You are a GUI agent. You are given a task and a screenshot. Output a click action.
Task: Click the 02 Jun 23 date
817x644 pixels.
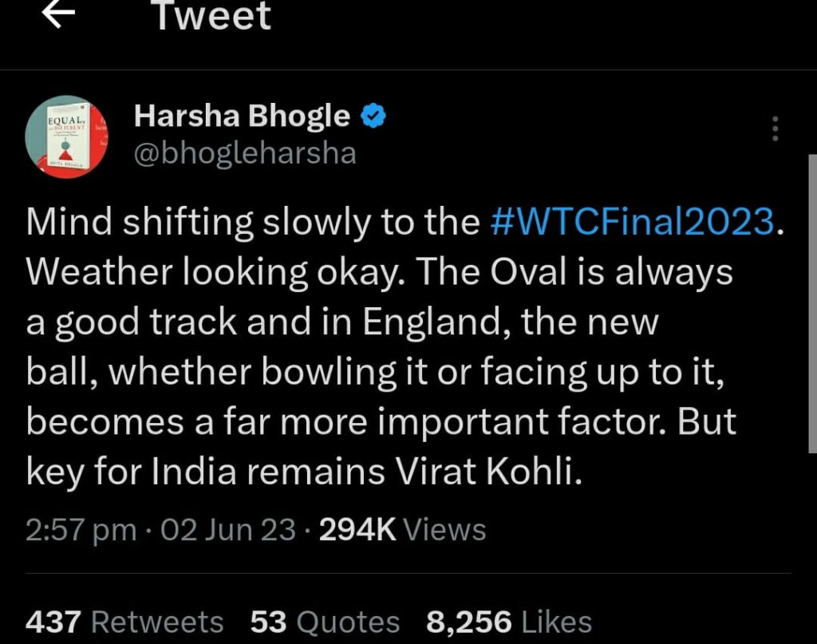pyautogui.click(x=228, y=530)
